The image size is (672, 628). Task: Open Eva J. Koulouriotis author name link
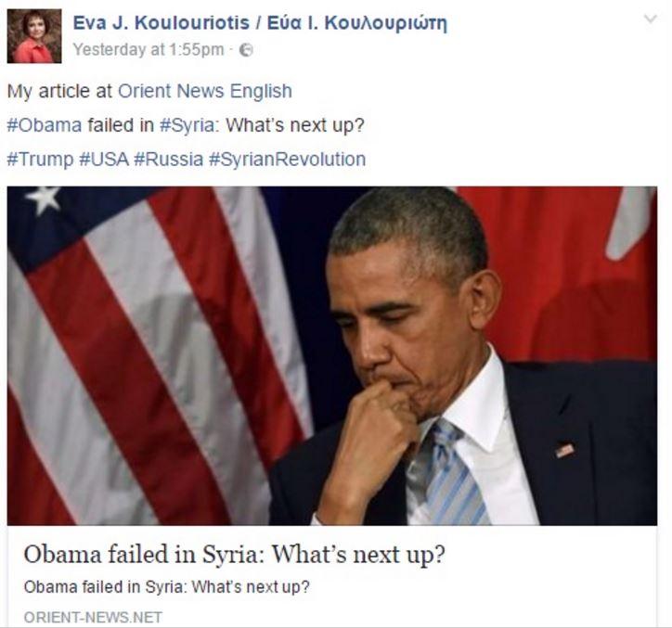point(260,22)
